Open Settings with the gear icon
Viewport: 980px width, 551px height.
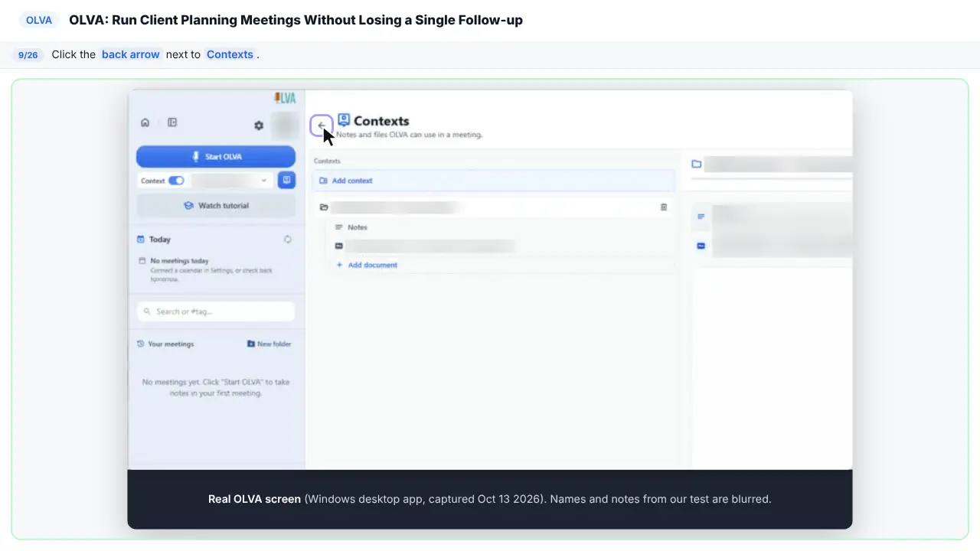[x=259, y=126]
